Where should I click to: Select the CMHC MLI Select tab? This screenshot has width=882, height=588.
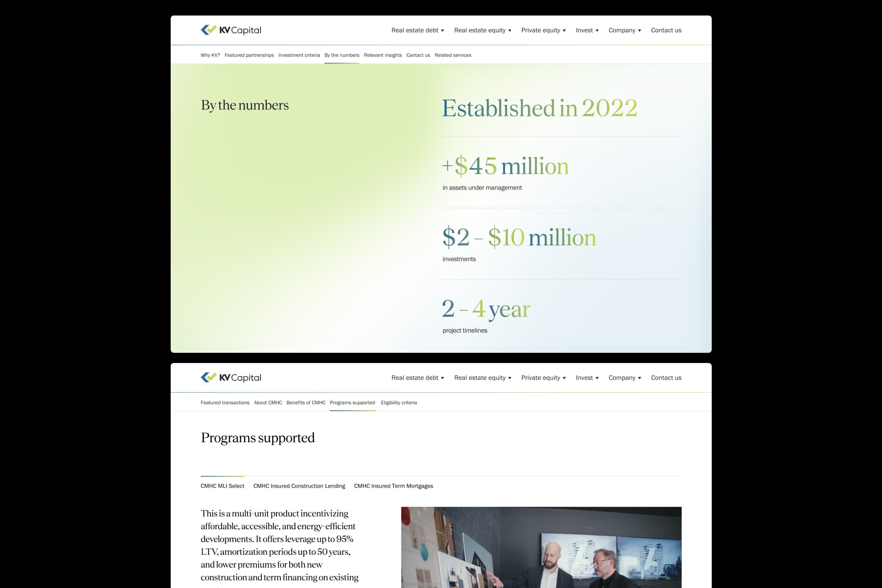click(x=223, y=486)
